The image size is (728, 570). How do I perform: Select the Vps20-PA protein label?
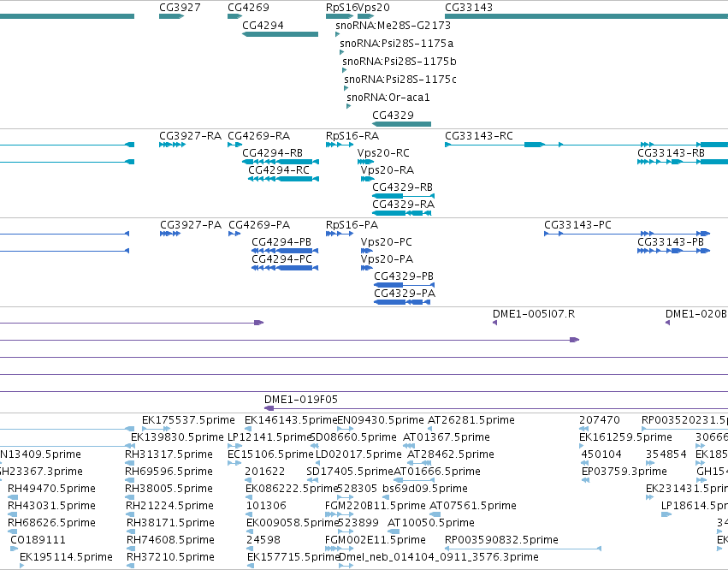click(387, 259)
